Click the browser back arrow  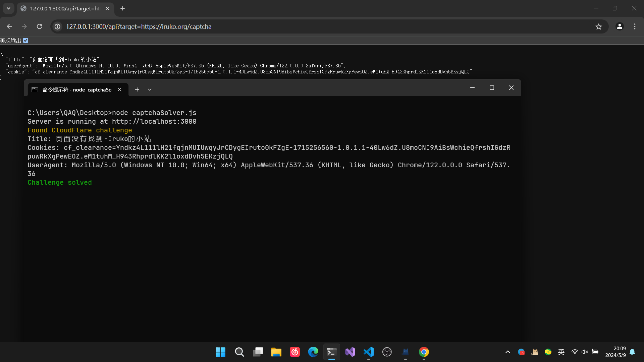9,26
